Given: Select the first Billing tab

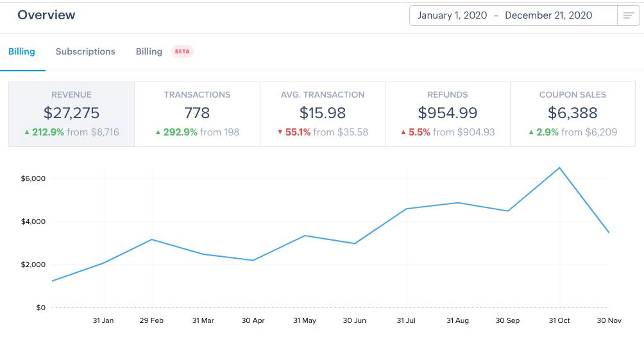Looking at the screenshot, I should [x=22, y=51].
